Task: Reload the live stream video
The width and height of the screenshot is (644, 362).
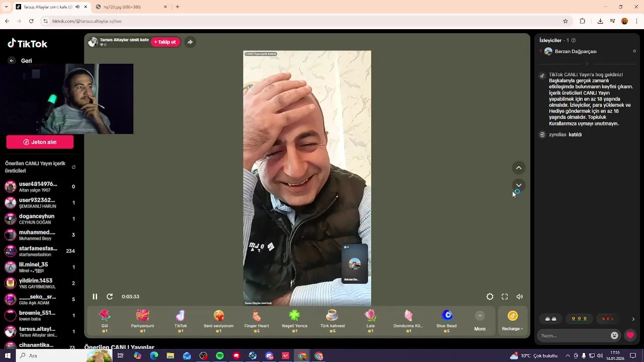Action: 110,297
